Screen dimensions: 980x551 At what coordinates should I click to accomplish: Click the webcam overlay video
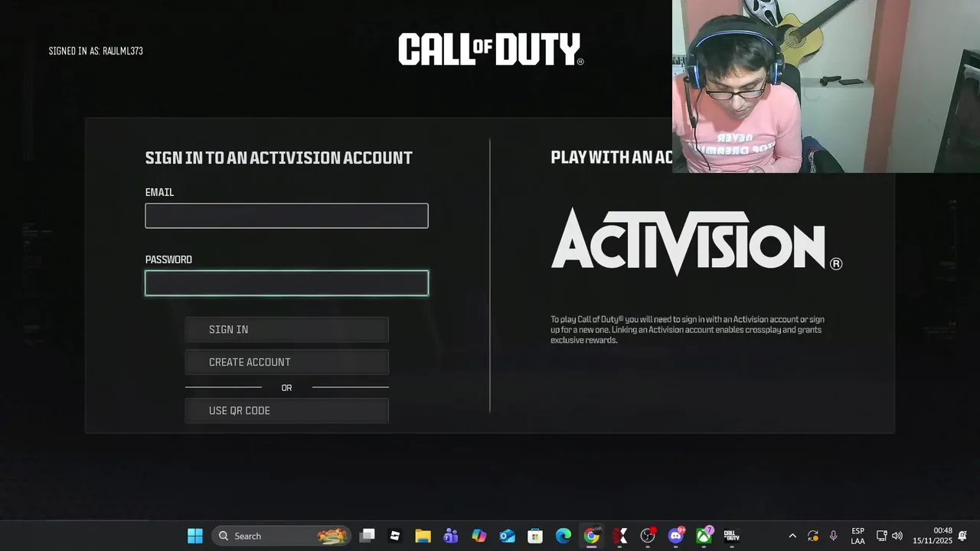tap(826, 86)
